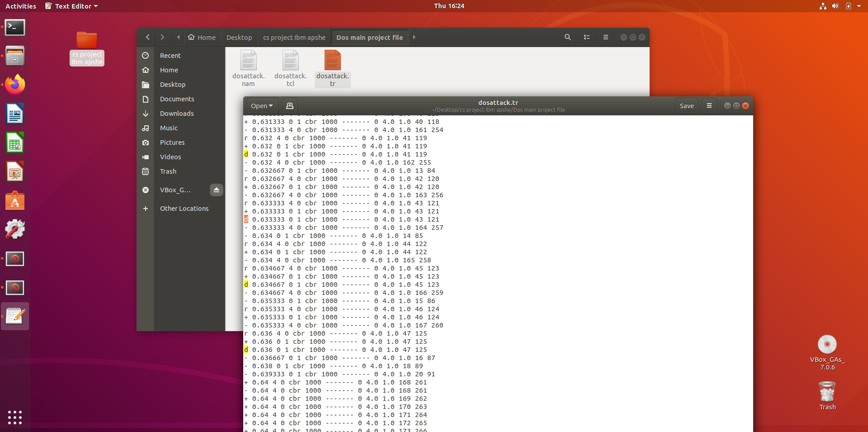The image size is (868, 432).
Task: Launch Firefox from the dock
Action: tap(15, 84)
